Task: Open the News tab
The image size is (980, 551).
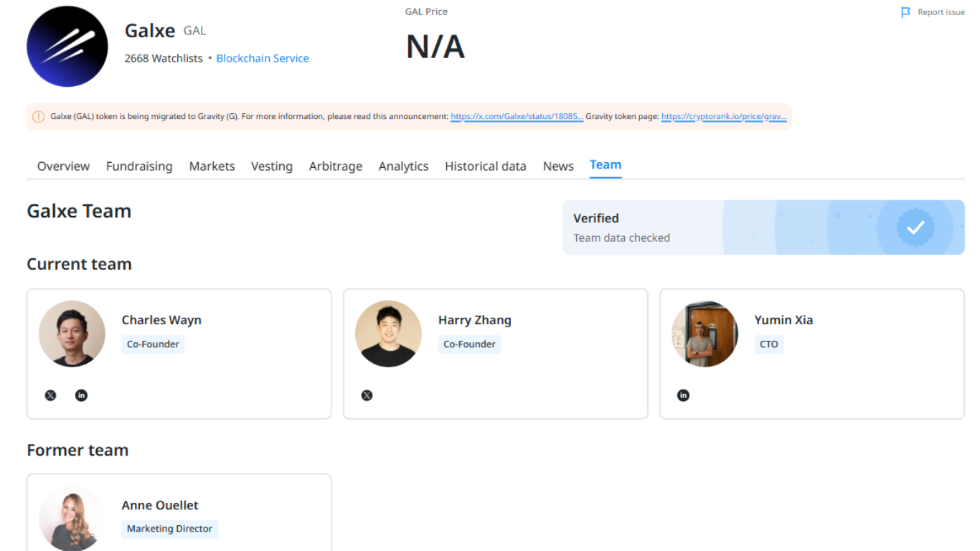Action: (x=558, y=166)
